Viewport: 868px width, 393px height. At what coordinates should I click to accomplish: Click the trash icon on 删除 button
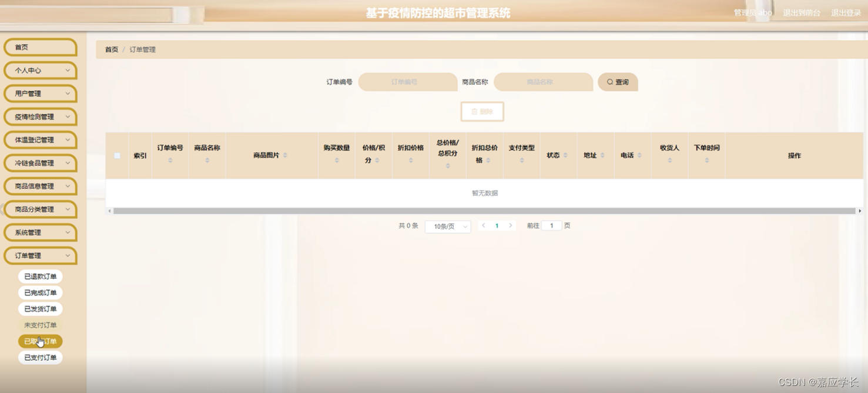pos(475,112)
